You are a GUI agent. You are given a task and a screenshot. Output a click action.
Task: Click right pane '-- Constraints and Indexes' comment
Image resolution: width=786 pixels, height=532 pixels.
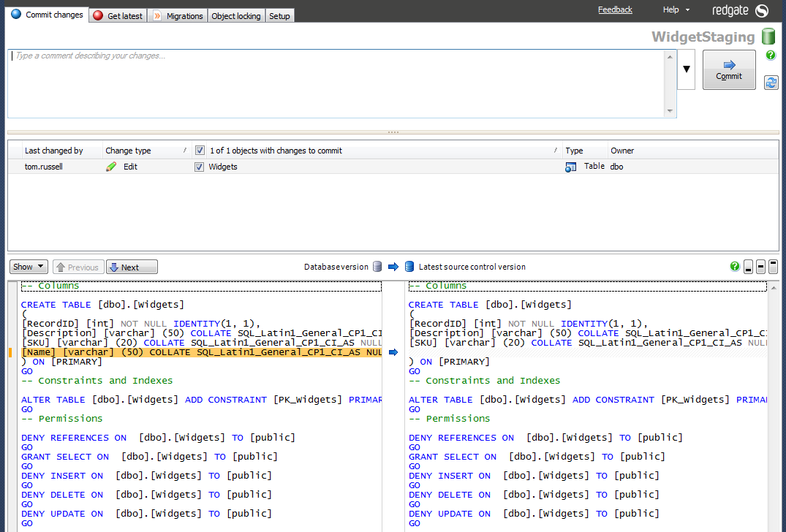point(484,381)
